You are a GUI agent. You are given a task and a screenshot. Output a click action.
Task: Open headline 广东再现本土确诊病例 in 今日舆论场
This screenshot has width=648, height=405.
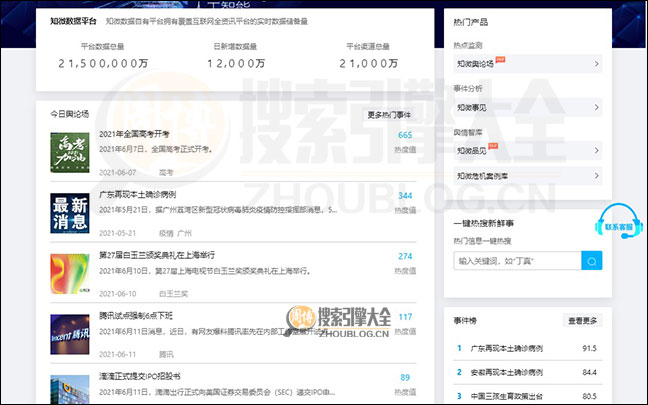click(x=138, y=194)
